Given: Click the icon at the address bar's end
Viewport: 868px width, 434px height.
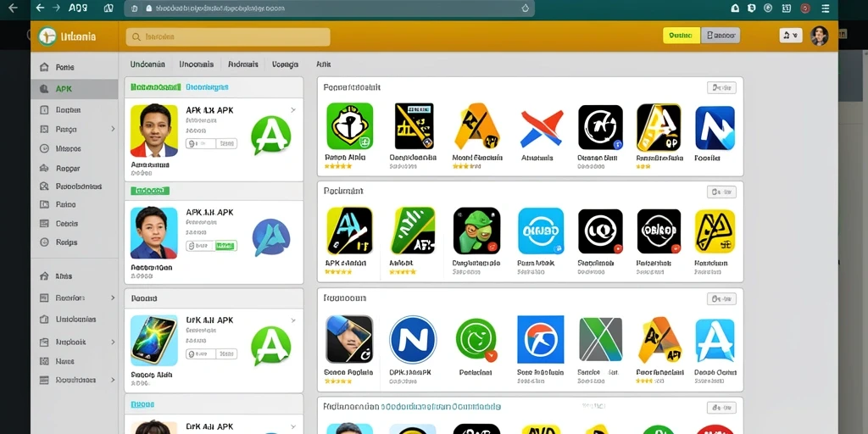Looking at the screenshot, I should [x=526, y=8].
